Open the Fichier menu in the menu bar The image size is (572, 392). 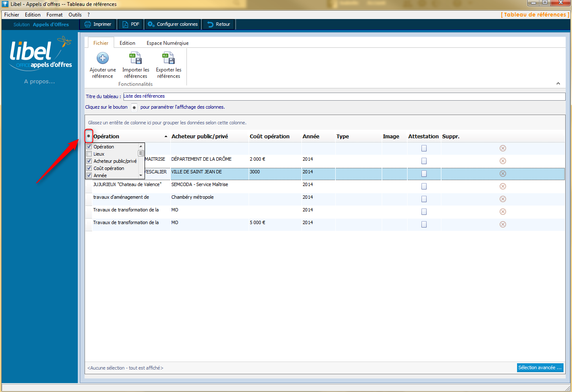(x=11, y=15)
